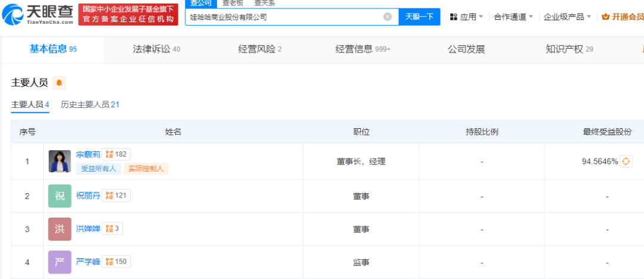The width and height of the screenshot is (644, 279).
Task: Open the 洪婵婵 name link
Action: (x=88, y=228)
